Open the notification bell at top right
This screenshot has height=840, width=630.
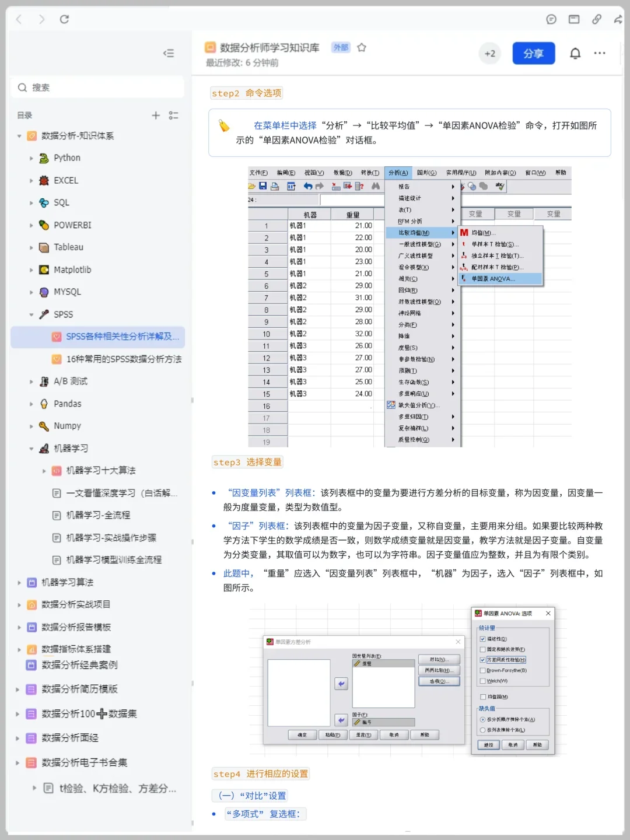(575, 53)
